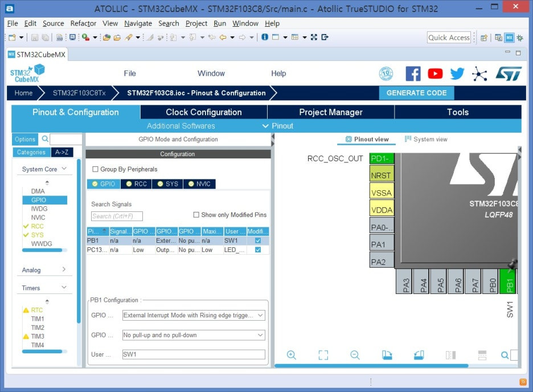Click the Options button
The height and width of the screenshot is (392, 533).
25,139
